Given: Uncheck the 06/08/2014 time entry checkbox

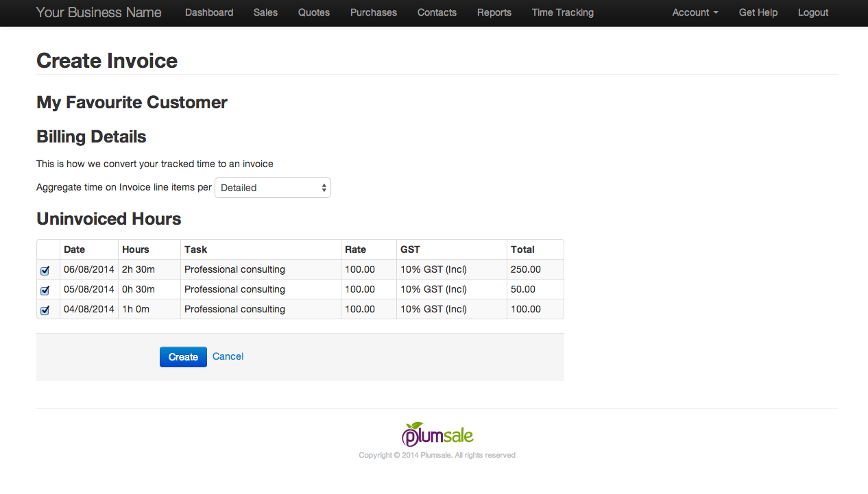Looking at the screenshot, I should pyautogui.click(x=45, y=270).
